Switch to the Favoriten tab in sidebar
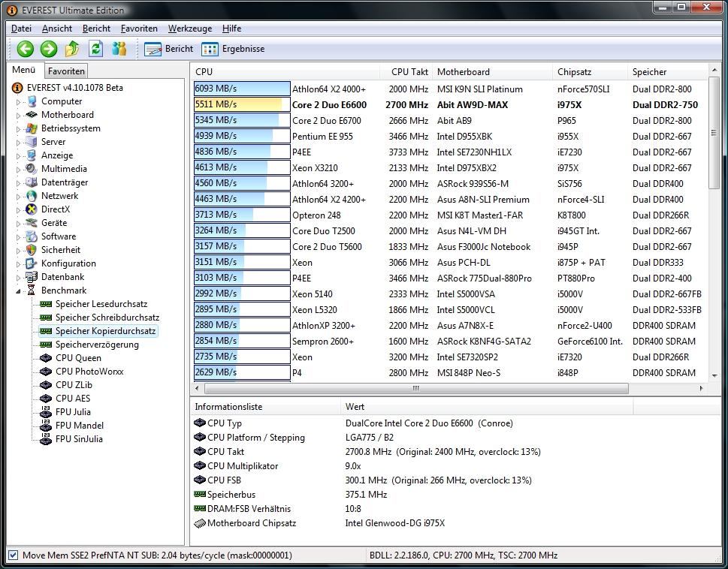 (x=66, y=71)
